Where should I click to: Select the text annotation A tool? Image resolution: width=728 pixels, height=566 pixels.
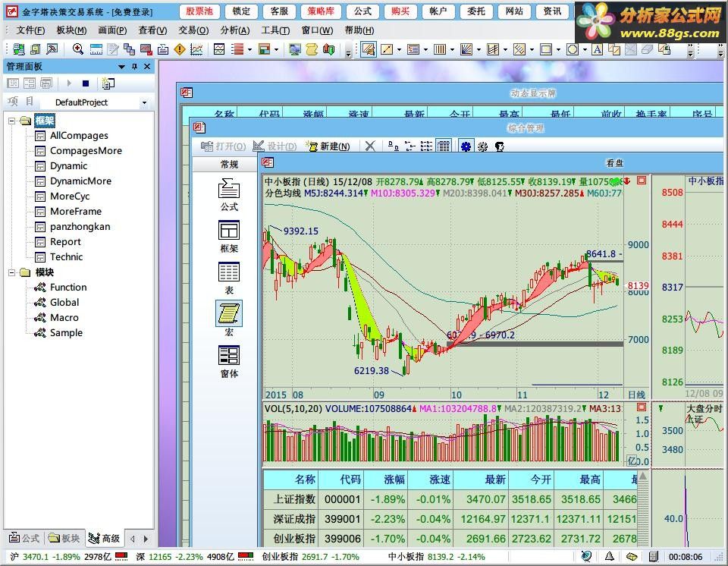pos(597,49)
